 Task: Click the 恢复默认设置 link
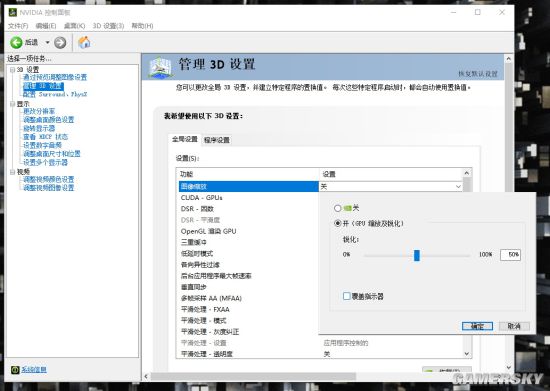(x=478, y=74)
